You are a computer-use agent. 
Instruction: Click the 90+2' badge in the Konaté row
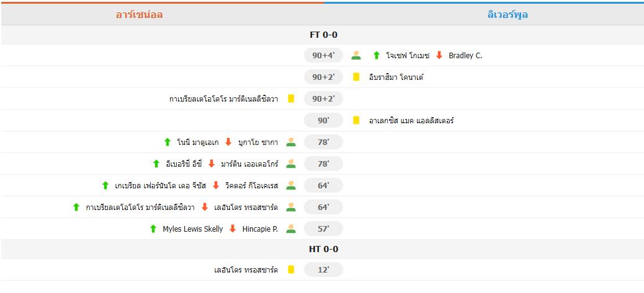pyautogui.click(x=323, y=77)
